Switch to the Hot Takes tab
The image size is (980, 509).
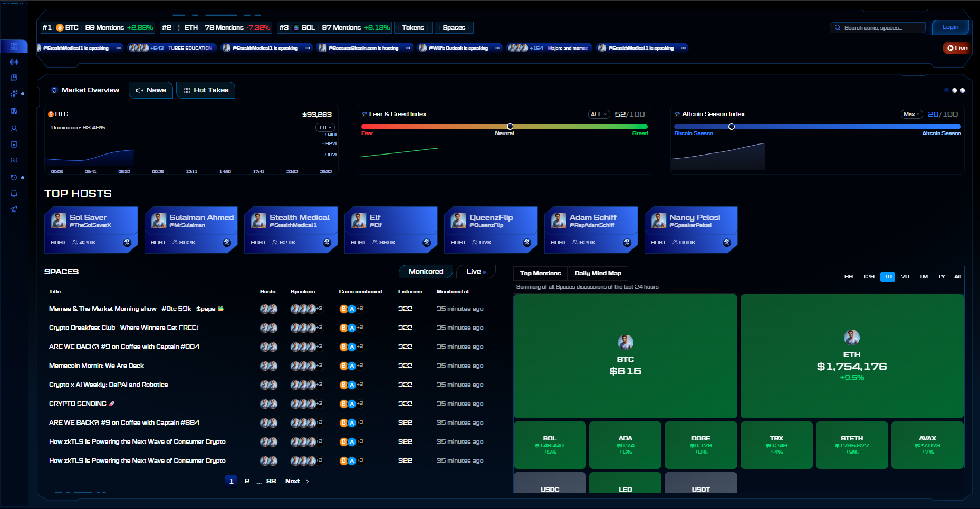point(206,90)
